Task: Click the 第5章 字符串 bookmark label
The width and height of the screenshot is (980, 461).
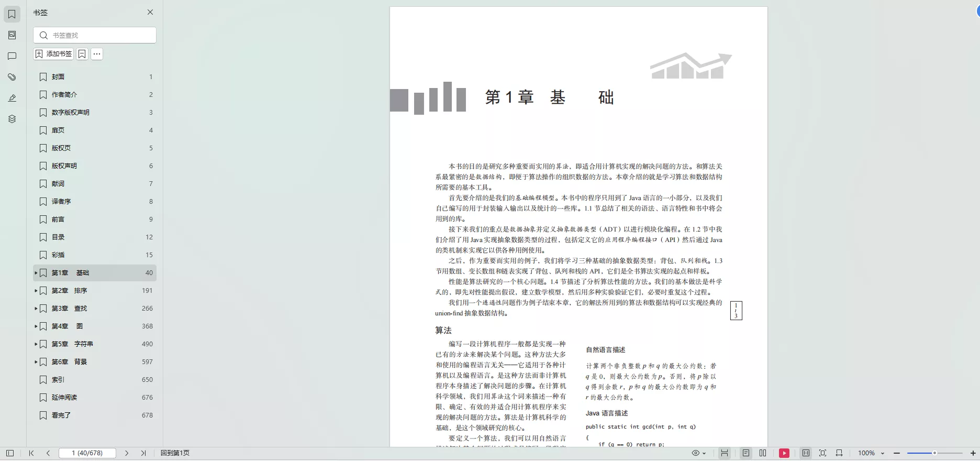Action: [72, 344]
